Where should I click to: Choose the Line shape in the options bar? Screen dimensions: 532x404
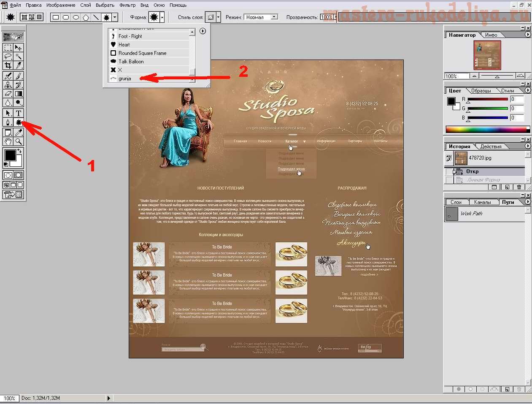(x=96, y=17)
